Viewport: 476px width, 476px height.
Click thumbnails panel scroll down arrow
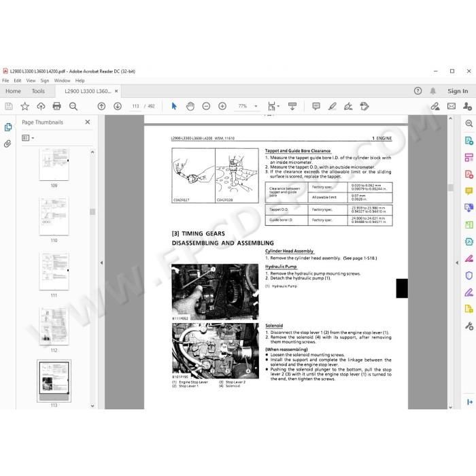point(92,405)
